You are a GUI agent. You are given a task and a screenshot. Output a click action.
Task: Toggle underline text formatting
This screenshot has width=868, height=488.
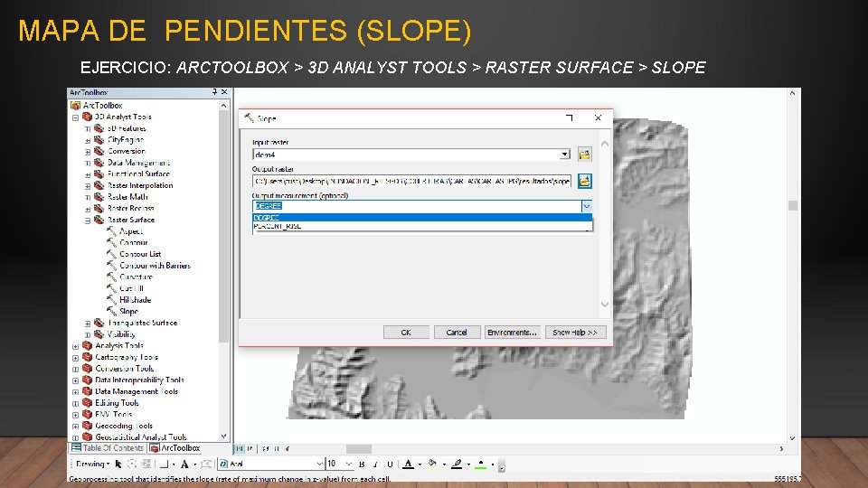pos(390,465)
